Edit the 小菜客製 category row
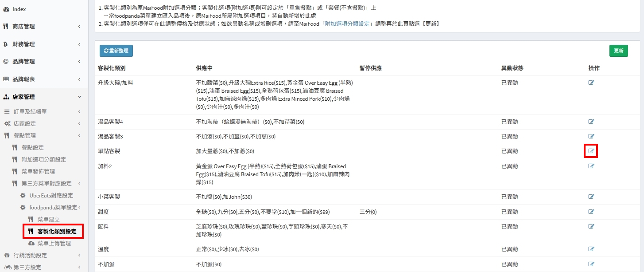The height and width of the screenshot is (272, 644). (x=591, y=197)
